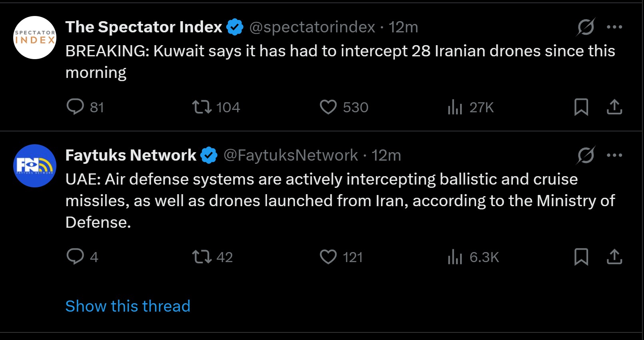Bookmark the Spectator Index tweet
Screen dimensions: 644x340
coord(581,107)
